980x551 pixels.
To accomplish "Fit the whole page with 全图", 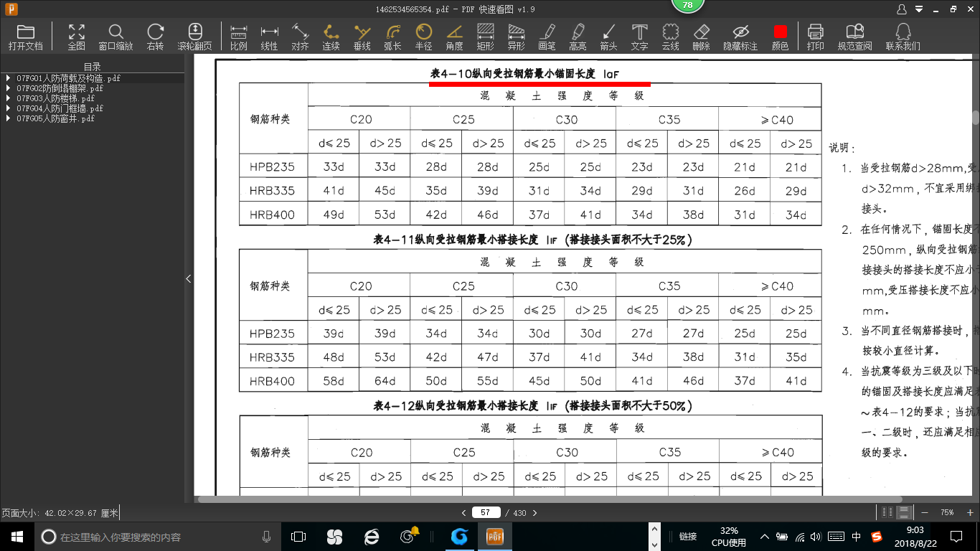I will pyautogui.click(x=77, y=37).
